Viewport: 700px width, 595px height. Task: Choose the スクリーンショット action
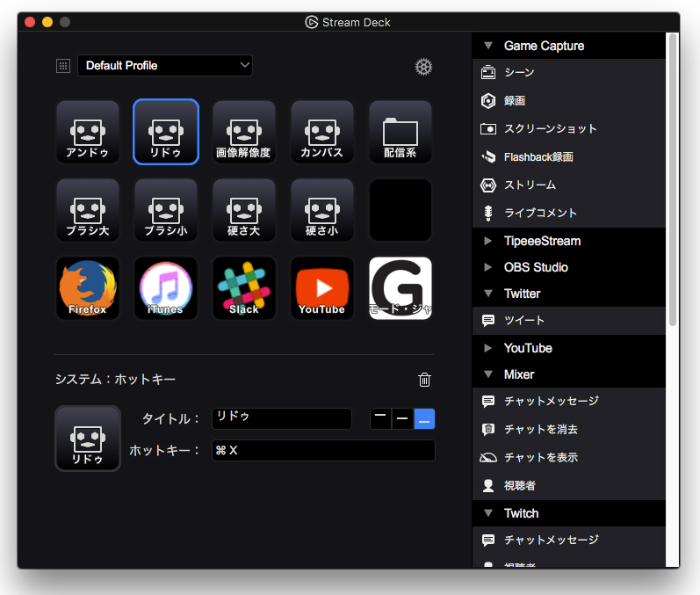pyautogui.click(x=568, y=128)
